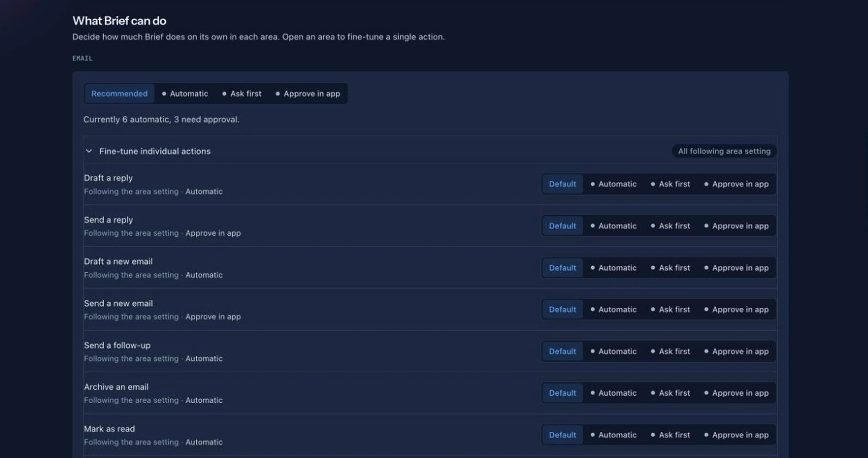Choose Default for Send a new email

563,309
